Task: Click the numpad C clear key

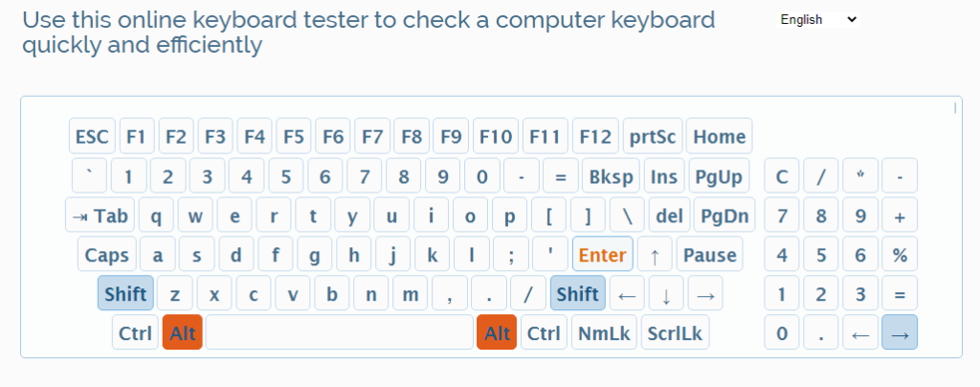Action: [x=782, y=176]
